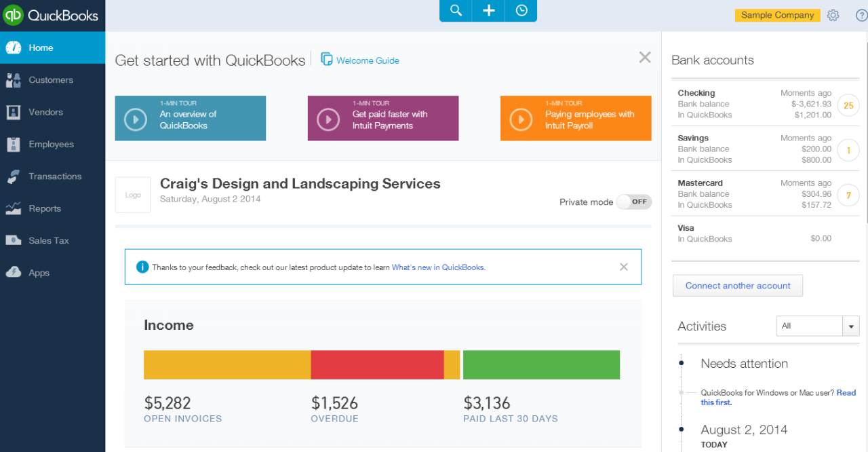Click the Checking account 25 badge
Screen dimensions: 868x452
click(848, 105)
